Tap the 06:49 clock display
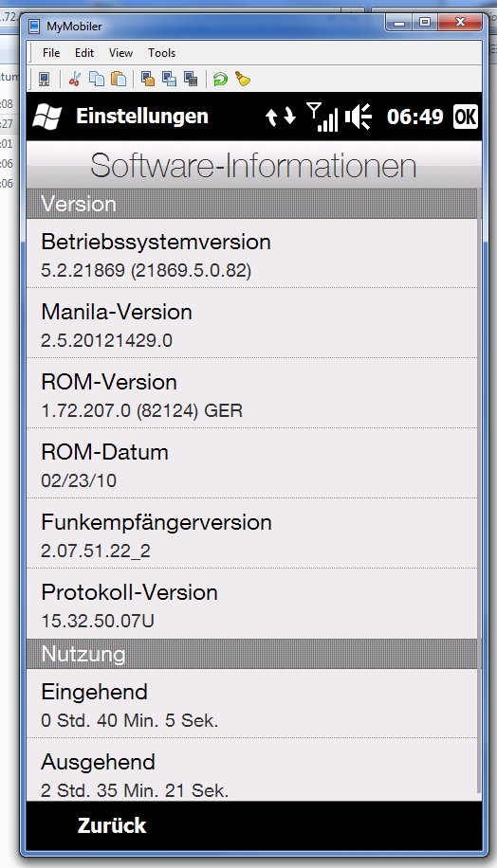 pos(415,117)
